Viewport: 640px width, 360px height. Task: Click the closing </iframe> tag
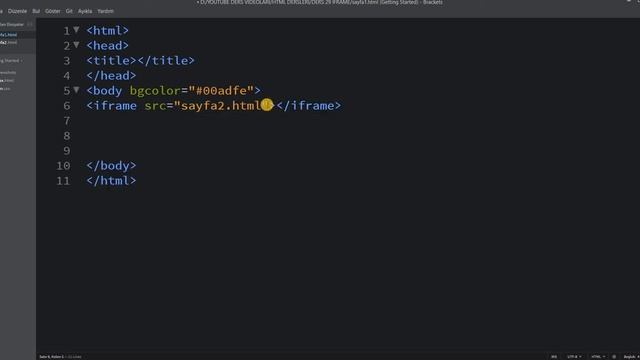[x=309, y=106]
